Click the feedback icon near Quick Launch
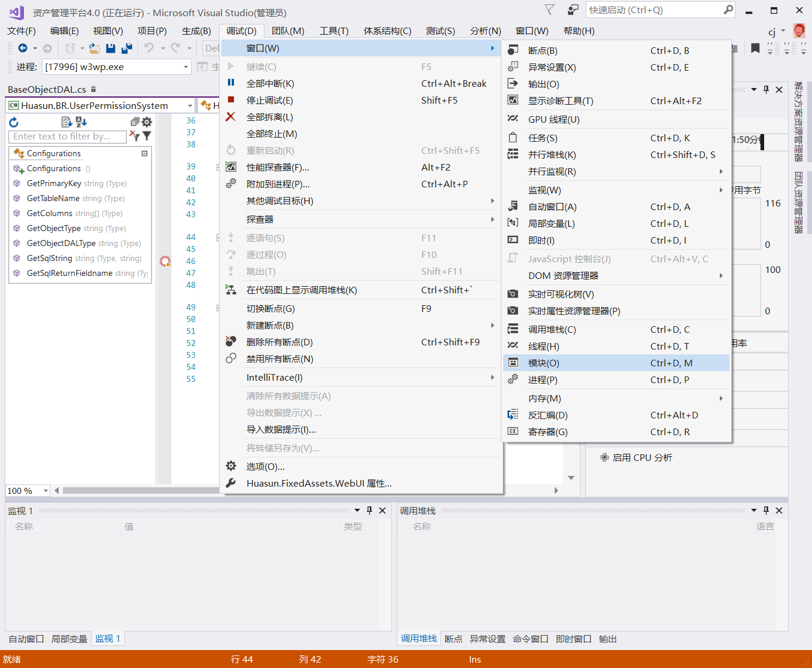Image resolution: width=812 pixels, height=668 pixels. [x=573, y=10]
